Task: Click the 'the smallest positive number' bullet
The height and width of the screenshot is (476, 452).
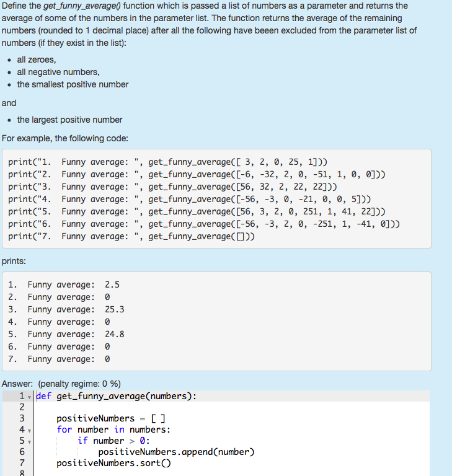Action: click(x=73, y=84)
